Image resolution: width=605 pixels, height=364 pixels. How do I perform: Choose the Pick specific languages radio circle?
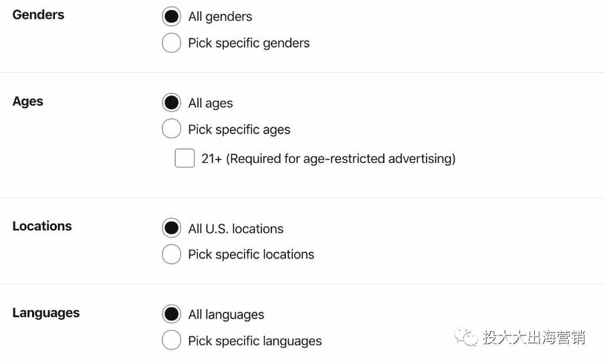pos(171,340)
